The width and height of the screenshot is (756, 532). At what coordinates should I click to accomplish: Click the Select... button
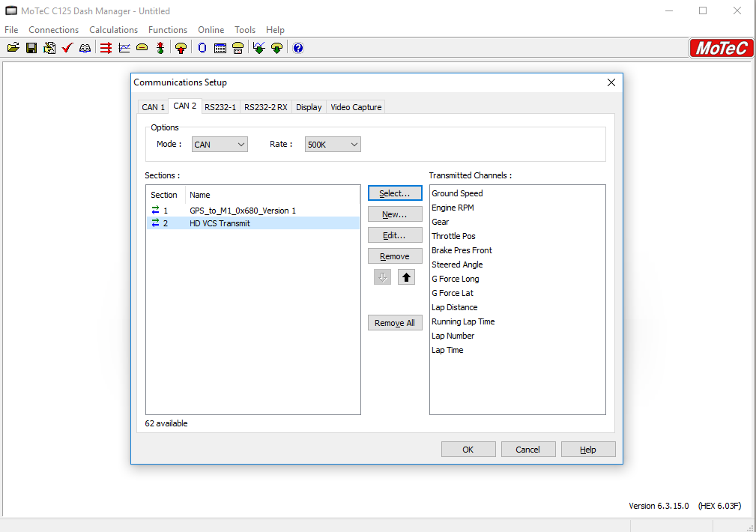[395, 193]
